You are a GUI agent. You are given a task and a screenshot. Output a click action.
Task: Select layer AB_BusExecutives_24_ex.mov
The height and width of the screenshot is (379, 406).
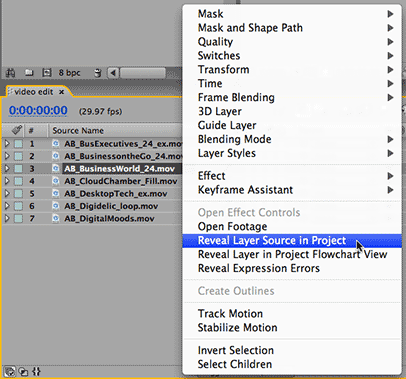coord(123,144)
